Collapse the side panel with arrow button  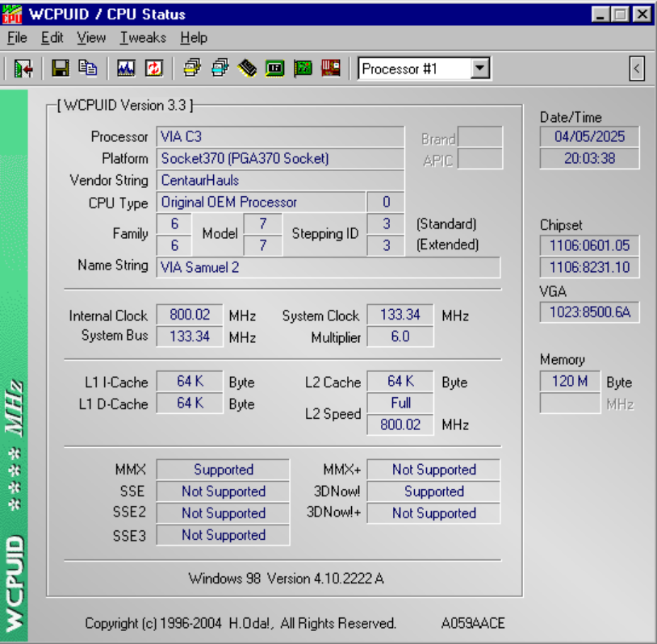click(637, 69)
